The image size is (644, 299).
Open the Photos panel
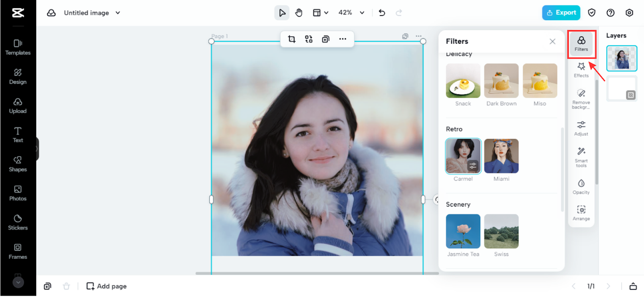click(18, 193)
